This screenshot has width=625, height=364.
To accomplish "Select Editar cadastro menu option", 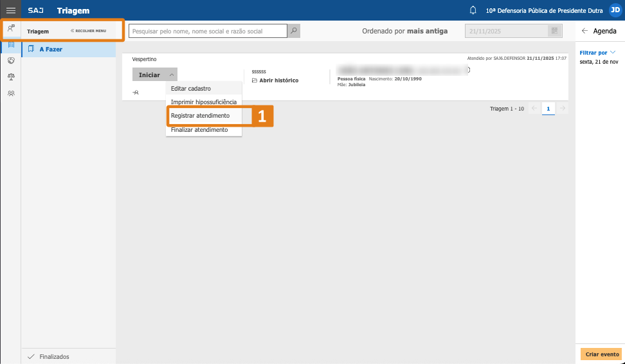I will tap(190, 88).
